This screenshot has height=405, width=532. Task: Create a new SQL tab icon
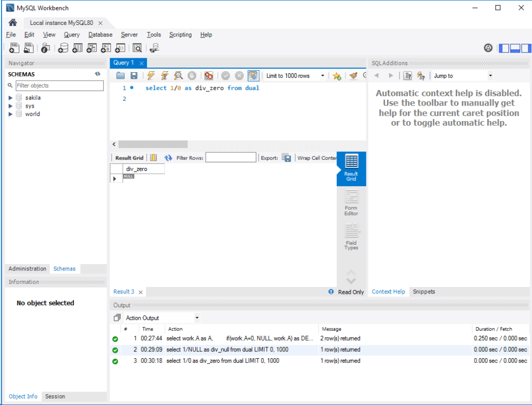coord(14,48)
